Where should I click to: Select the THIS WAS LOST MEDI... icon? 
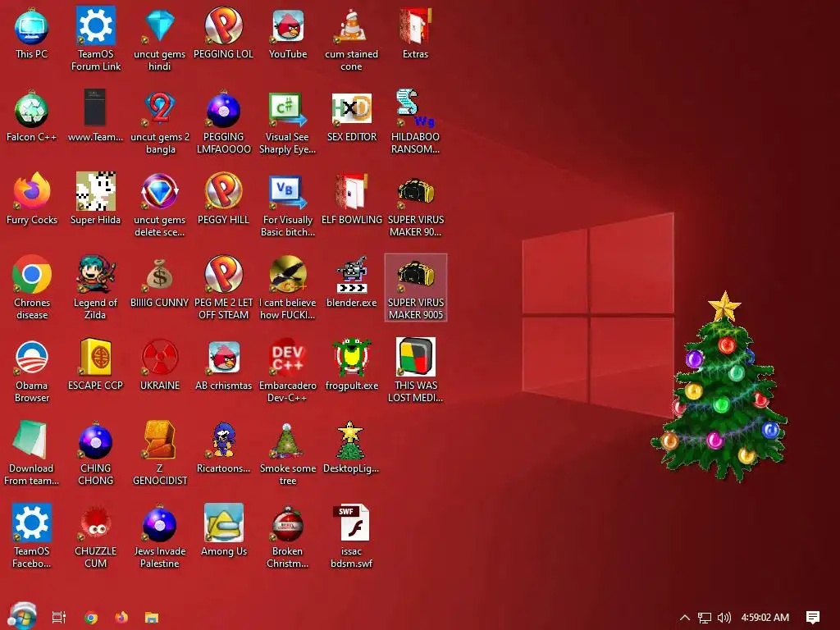[415, 370]
